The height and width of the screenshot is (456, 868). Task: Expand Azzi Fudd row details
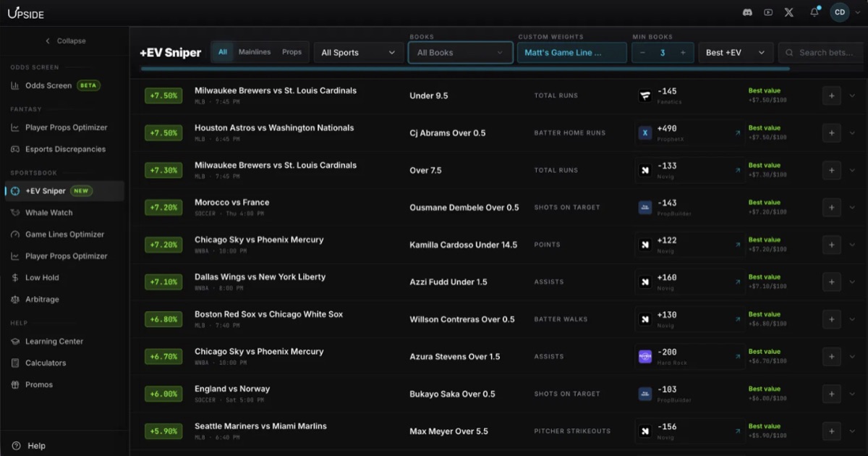pyautogui.click(x=852, y=282)
